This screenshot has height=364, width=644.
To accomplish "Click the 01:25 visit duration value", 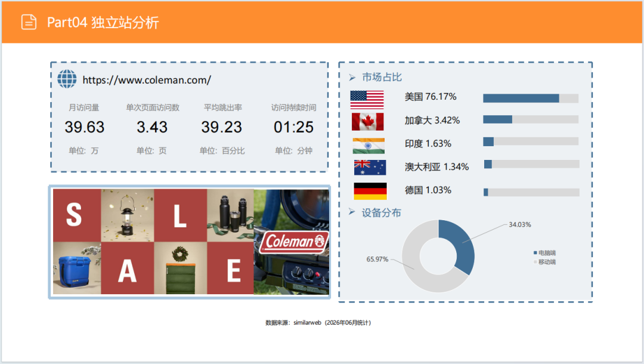I will [x=293, y=127].
